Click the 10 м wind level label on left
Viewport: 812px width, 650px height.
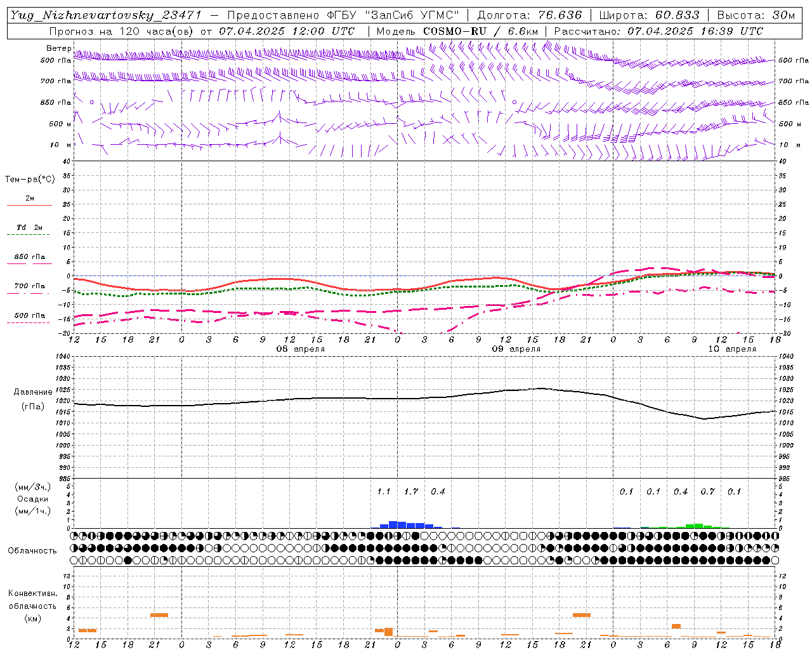coord(61,145)
